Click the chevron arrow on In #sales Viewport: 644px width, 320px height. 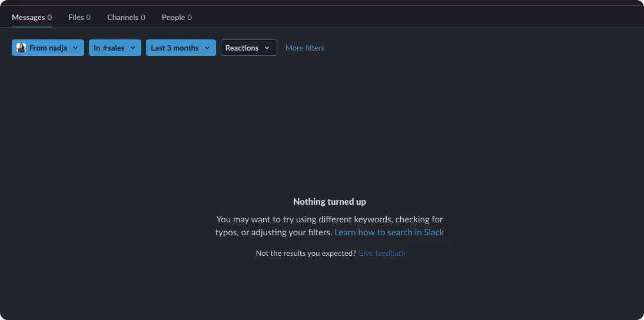132,48
